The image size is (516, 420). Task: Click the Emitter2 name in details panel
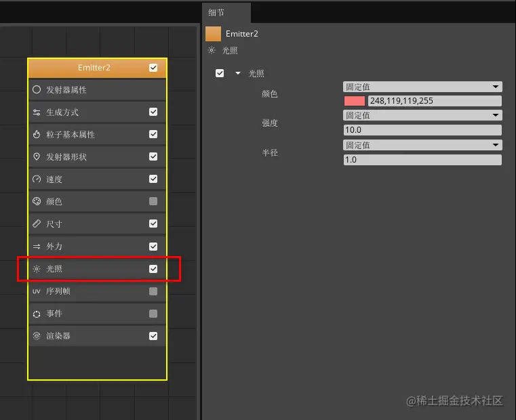(242, 34)
